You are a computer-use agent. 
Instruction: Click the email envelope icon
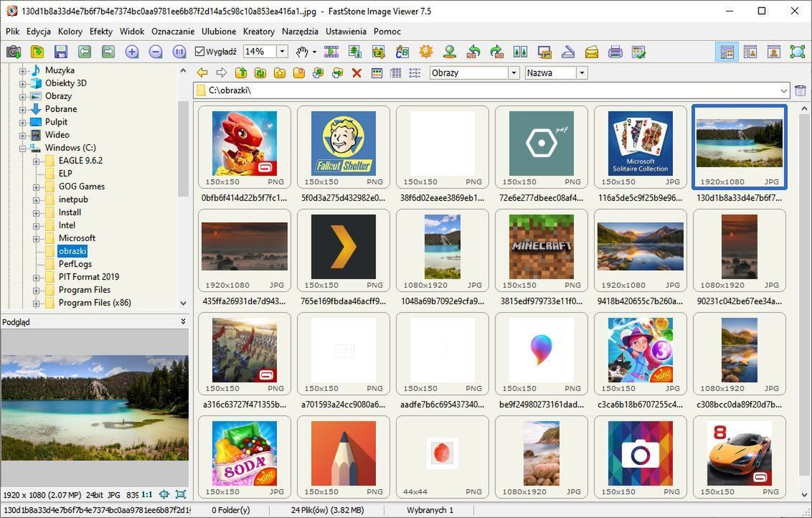pos(591,52)
